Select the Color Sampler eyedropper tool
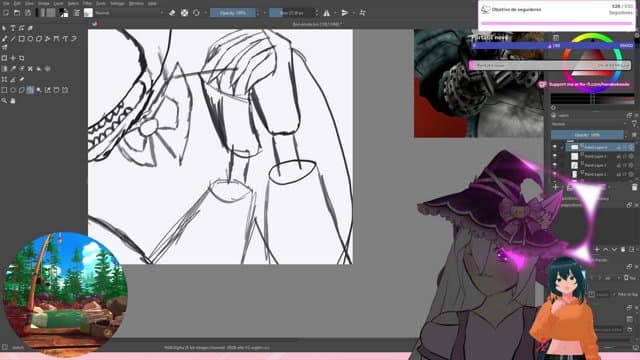The width and height of the screenshot is (640, 360). point(13,69)
